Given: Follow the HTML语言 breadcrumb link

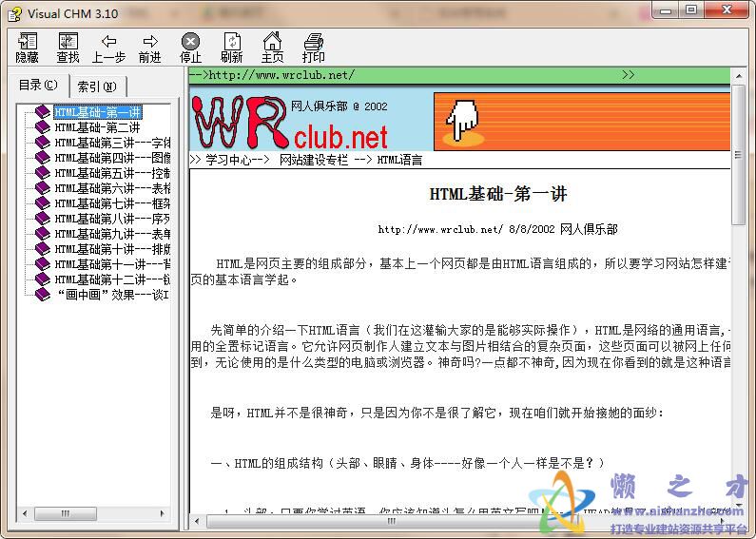Looking at the screenshot, I should pyautogui.click(x=399, y=160).
